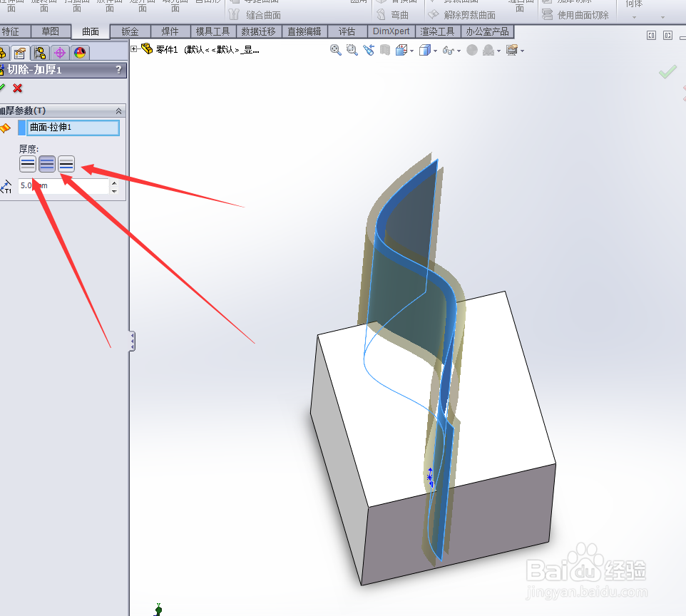
Task: Open help for 切除-加厚1 panel
Action: coord(118,70)
